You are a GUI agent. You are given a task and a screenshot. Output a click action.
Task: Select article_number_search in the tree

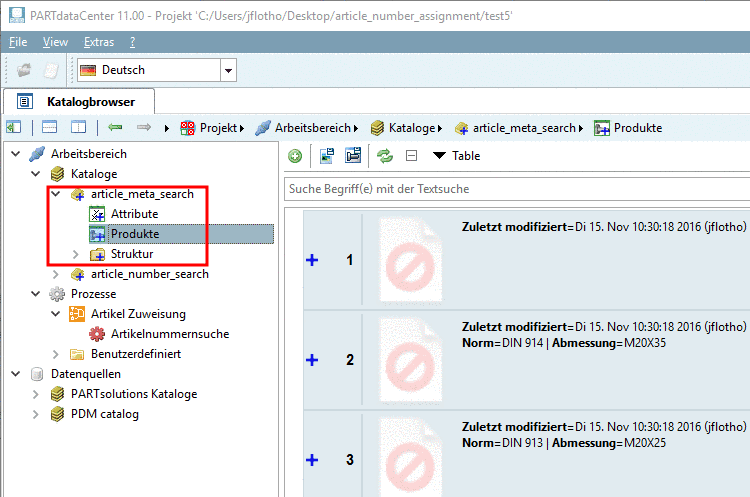point(150,274)
